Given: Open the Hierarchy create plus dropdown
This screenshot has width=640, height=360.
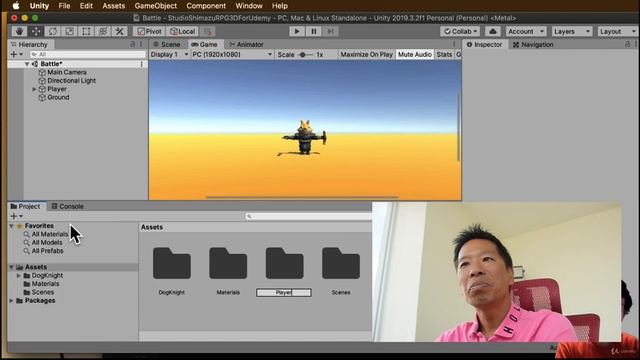Looking at the screenshot, I should click(16, 54).
